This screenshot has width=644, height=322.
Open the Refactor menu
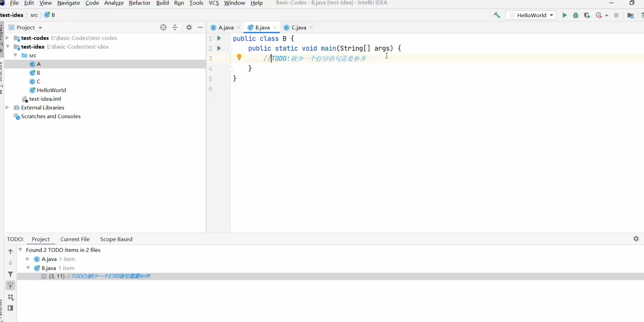[139, 3]
